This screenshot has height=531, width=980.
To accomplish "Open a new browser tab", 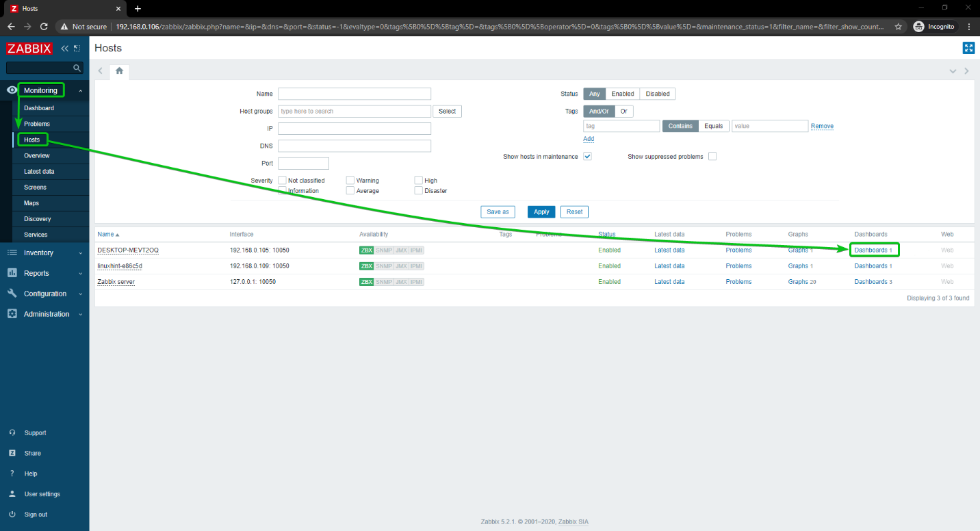I will [138, 8].
